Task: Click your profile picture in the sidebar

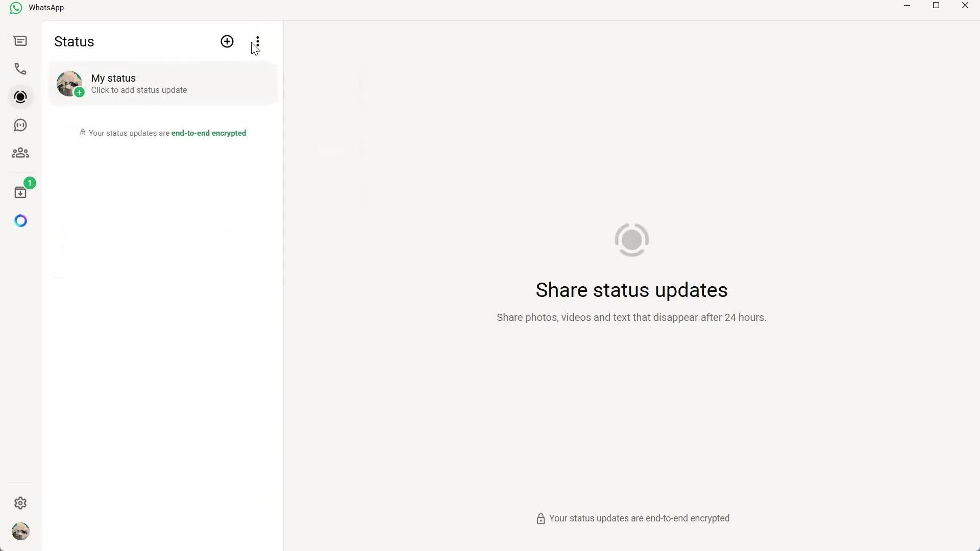Action: (20, 531)
